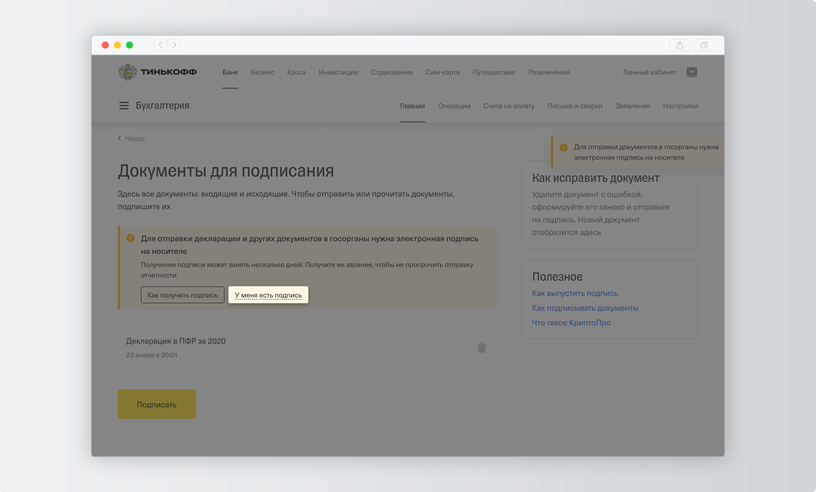
Task: Delete the Декларация в ПФР document with trash icon
Action: coord(481,347)
